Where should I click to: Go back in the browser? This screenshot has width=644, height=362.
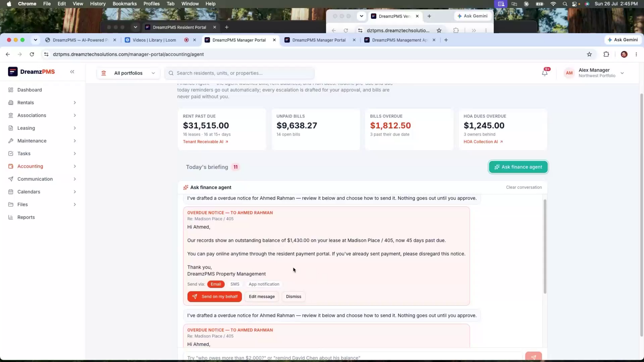pos(8,54)
